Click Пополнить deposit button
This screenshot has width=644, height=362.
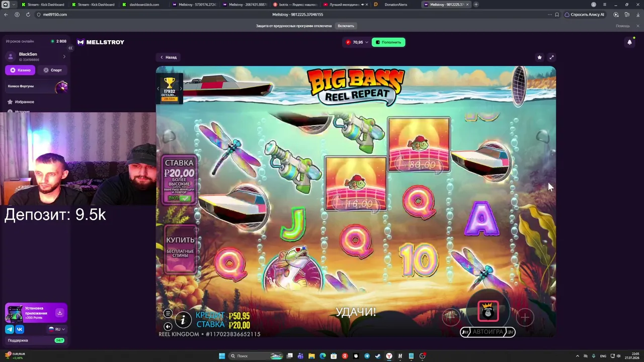388,42
